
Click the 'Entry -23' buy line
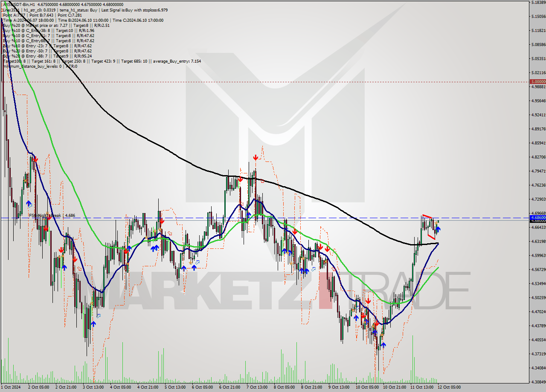click(x=47, y=46)
